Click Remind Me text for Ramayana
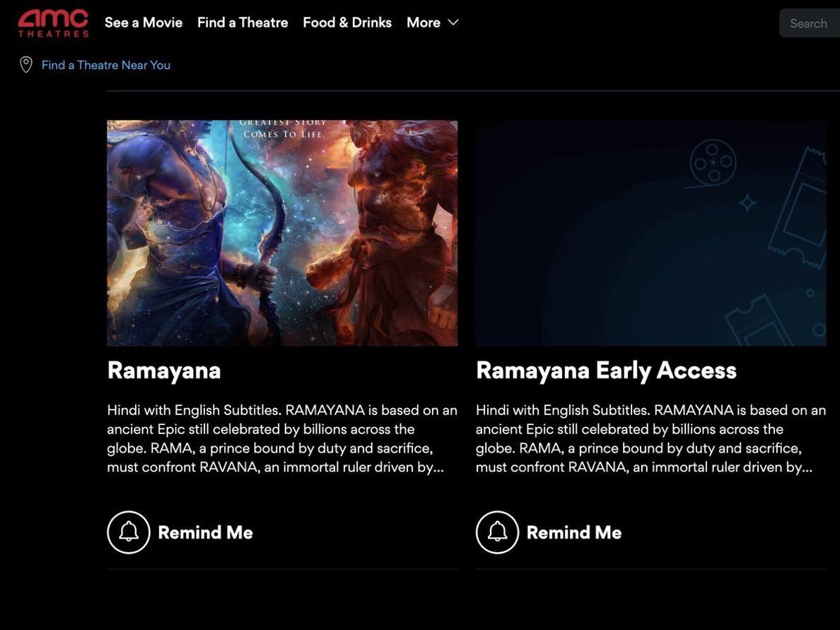The height and width of the screenshot is (630, 840). tap(205, 532)
